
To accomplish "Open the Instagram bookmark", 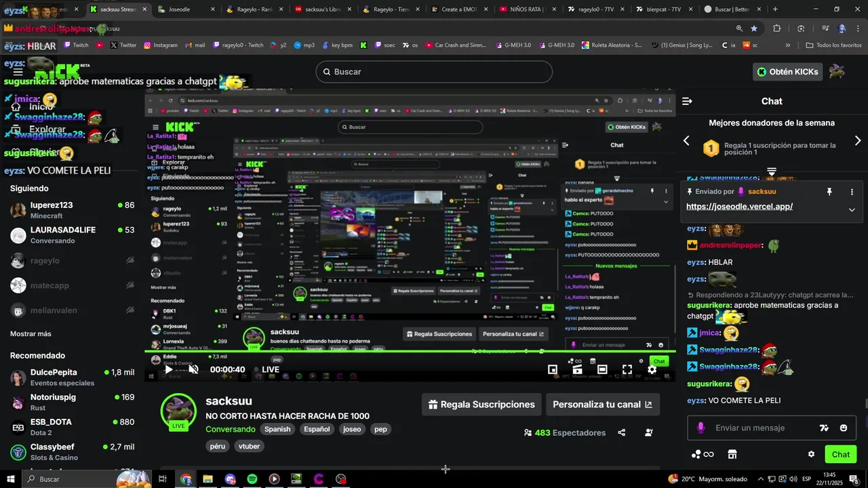I will click(x=160, y=45).
